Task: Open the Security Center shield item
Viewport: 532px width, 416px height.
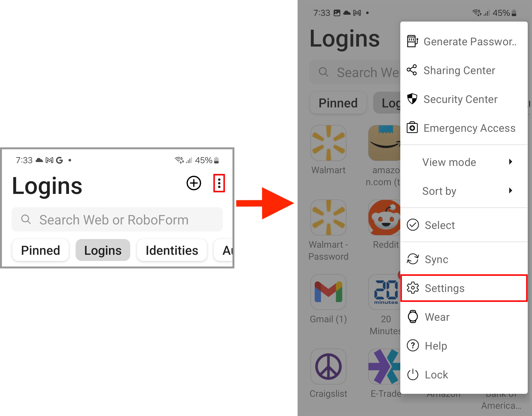Action: pos(463,99)
